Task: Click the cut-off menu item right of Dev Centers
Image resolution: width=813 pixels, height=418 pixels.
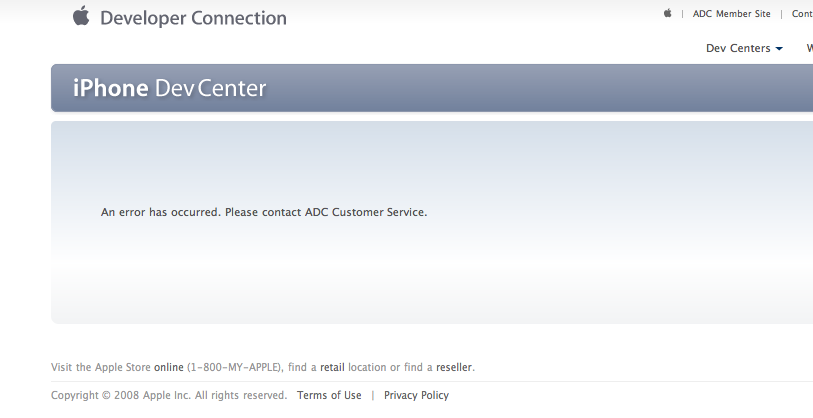Action: coord(809,48)
